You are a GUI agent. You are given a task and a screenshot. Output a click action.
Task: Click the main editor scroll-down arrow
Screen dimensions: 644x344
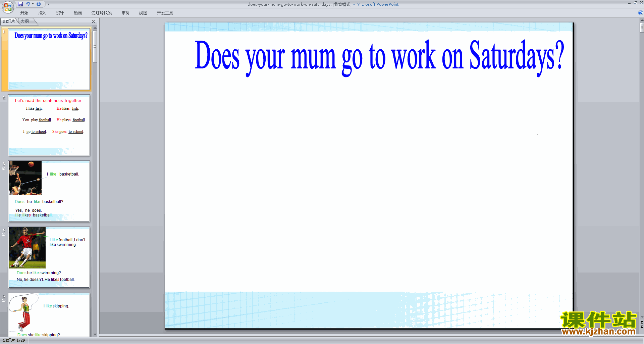point(642,317)
